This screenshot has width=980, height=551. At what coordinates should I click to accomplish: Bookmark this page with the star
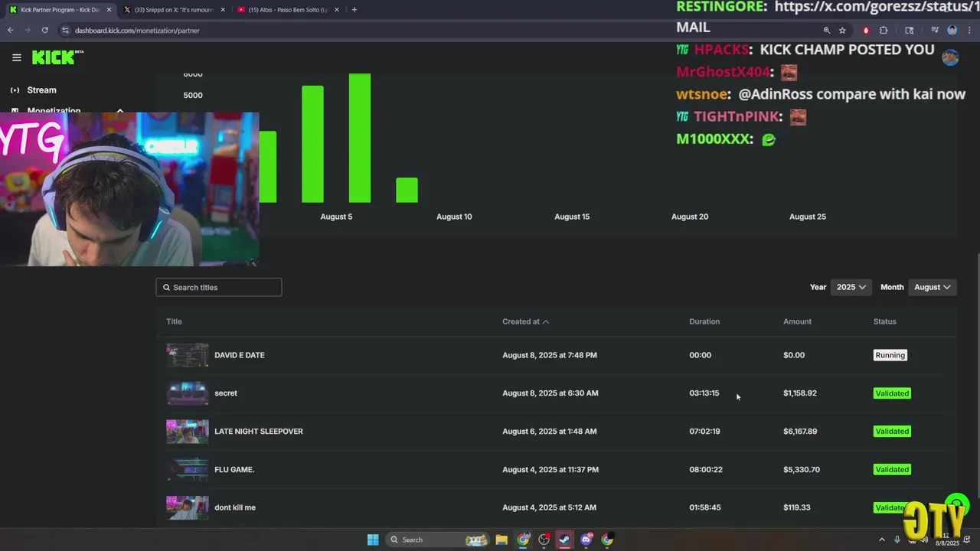click(842, 30)
